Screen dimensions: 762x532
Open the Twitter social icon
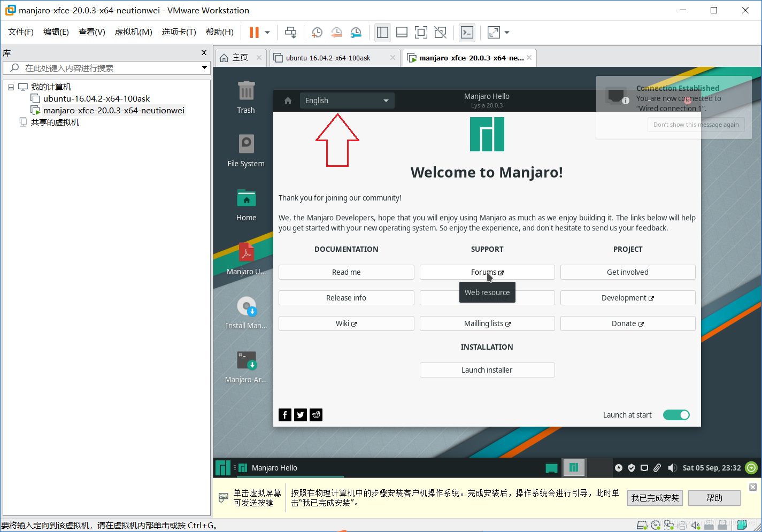click(x=301, y=415)
